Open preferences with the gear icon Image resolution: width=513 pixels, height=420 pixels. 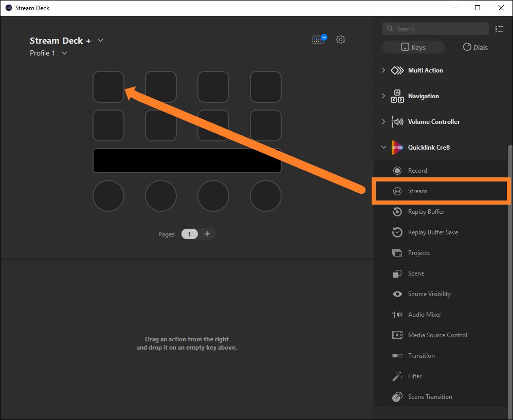point(341,40)
